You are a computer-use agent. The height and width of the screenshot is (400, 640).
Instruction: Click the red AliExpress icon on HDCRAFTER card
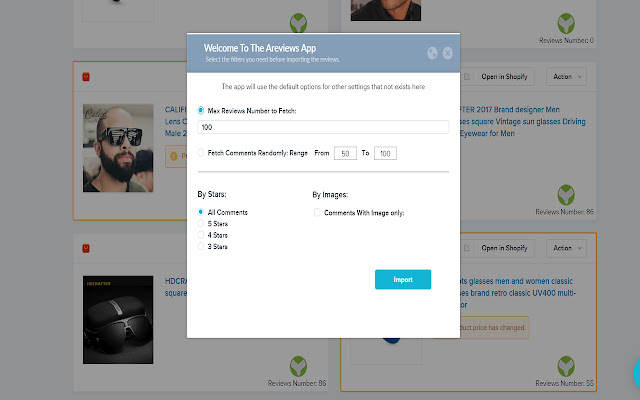pos(86,248)
